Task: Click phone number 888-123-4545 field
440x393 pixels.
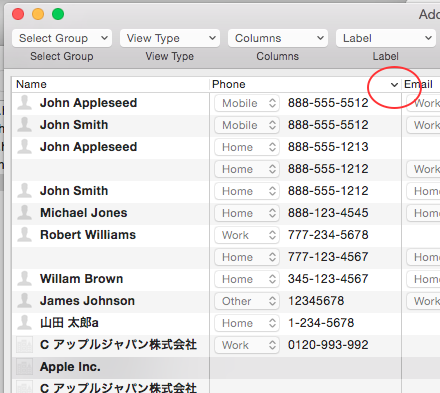Action: pyautogui.click(x=328, y=213)
